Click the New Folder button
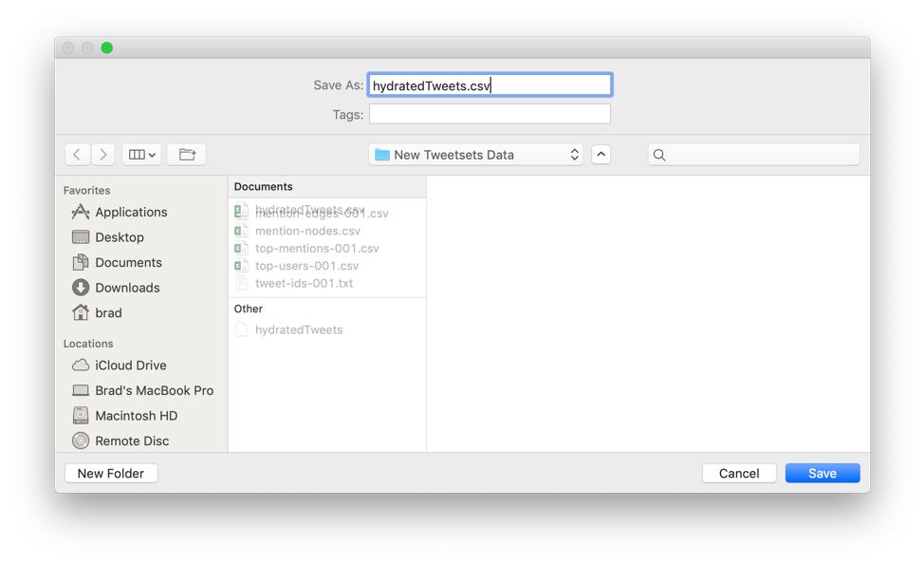This screenshot has height=563, width=924. pos(110,472)
